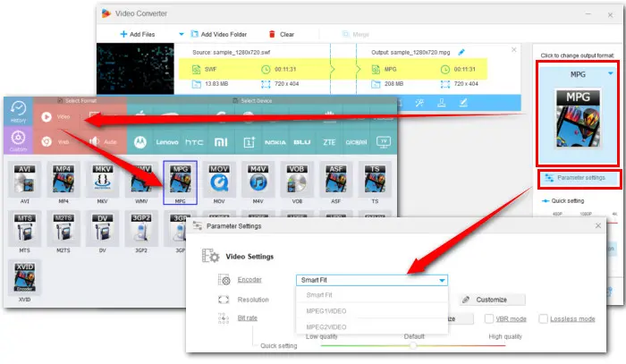
Task: Open HTC device presets
Action: 194,142
